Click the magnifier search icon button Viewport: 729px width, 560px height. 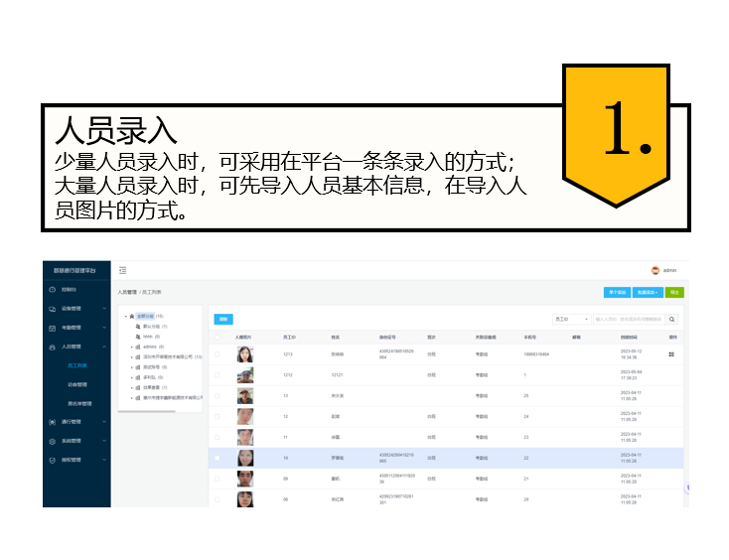(x=671, y=320)
